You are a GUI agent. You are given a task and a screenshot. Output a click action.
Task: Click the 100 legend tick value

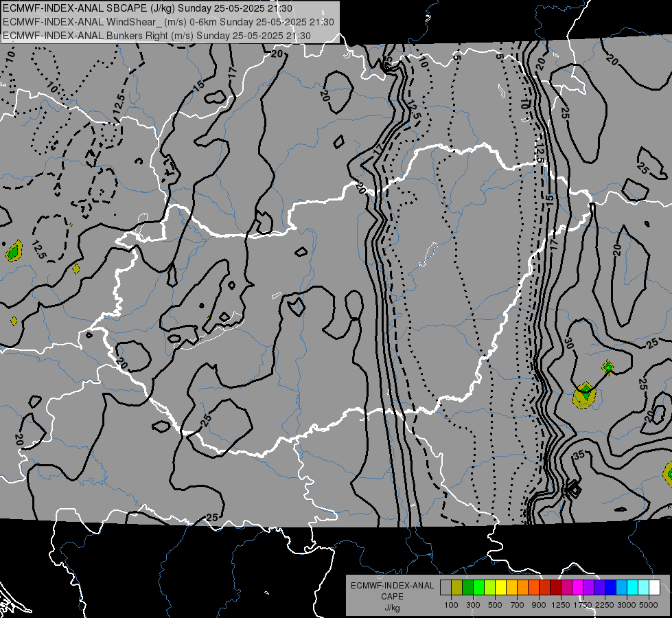tap(451, 605)
